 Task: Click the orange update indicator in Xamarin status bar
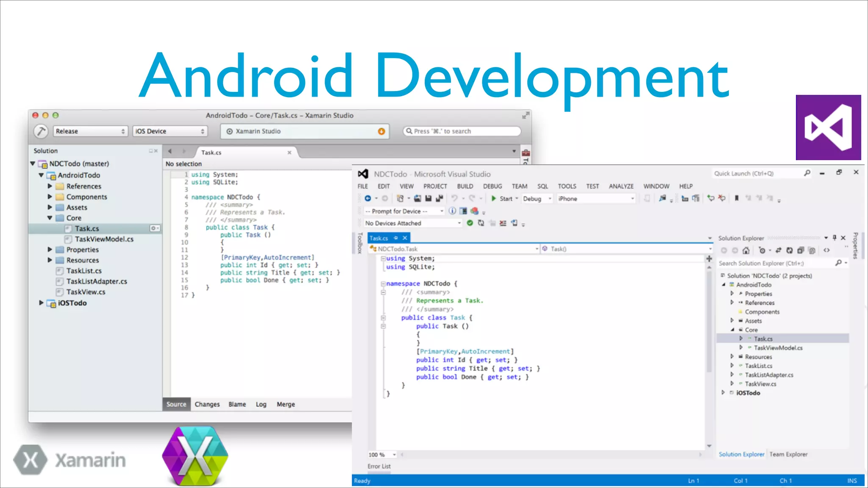click(x=381, y=131)
